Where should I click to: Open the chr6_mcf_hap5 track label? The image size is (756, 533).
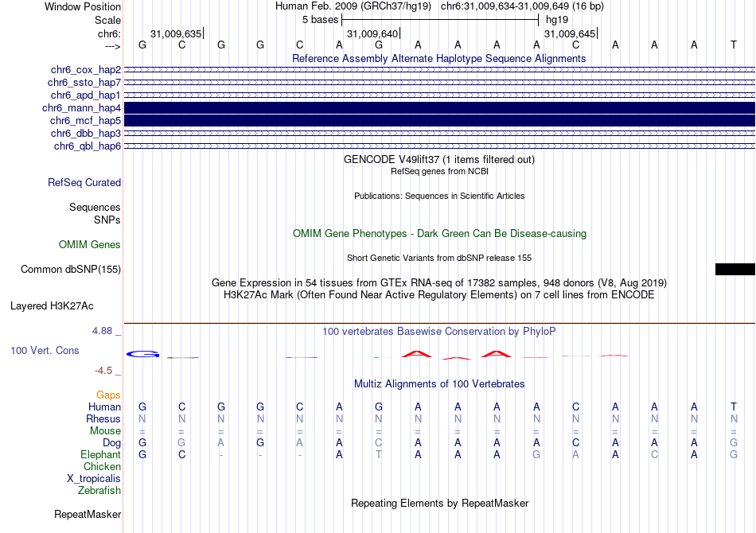85,120
